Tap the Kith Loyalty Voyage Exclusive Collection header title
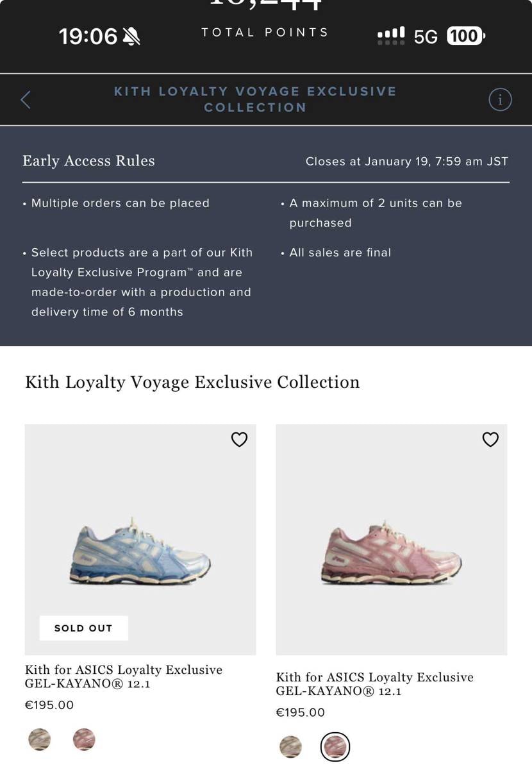This screenshot has height=770, width=532. point(255,99)
